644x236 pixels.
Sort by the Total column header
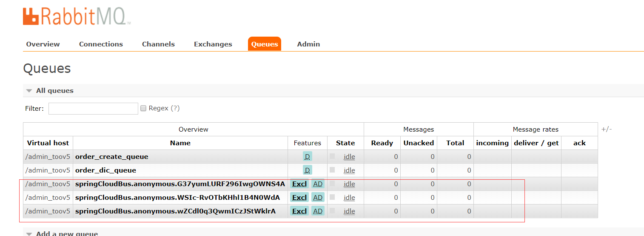point(455,143)
